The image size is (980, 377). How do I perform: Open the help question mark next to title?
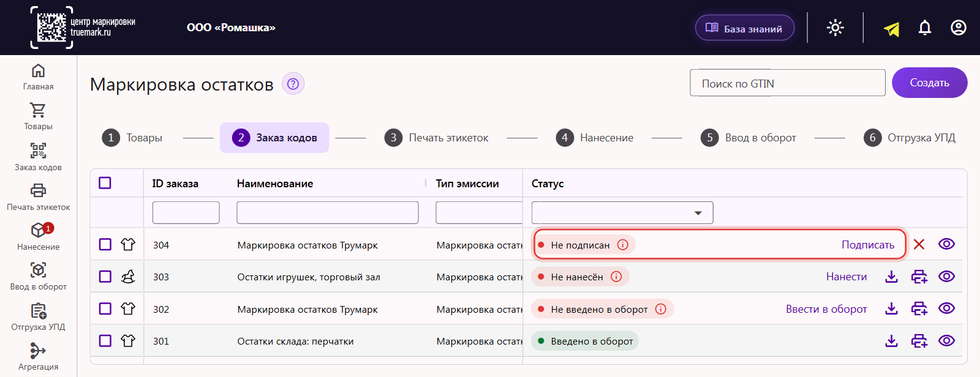[x=293, y=84]
